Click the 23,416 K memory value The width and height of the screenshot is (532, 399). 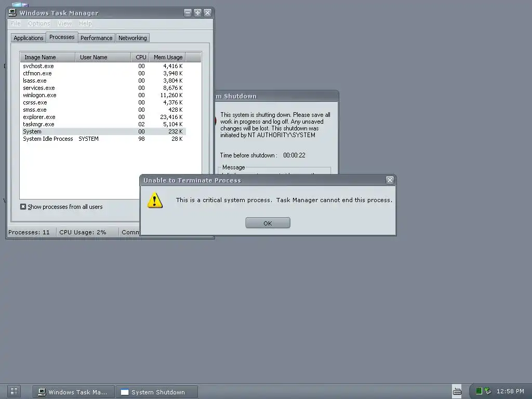point(171,117)
